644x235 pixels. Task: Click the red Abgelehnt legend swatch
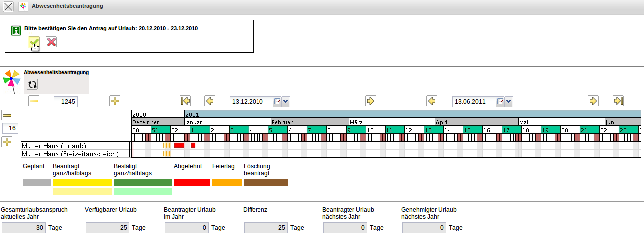pyautogui.click(x=192, y=182)
